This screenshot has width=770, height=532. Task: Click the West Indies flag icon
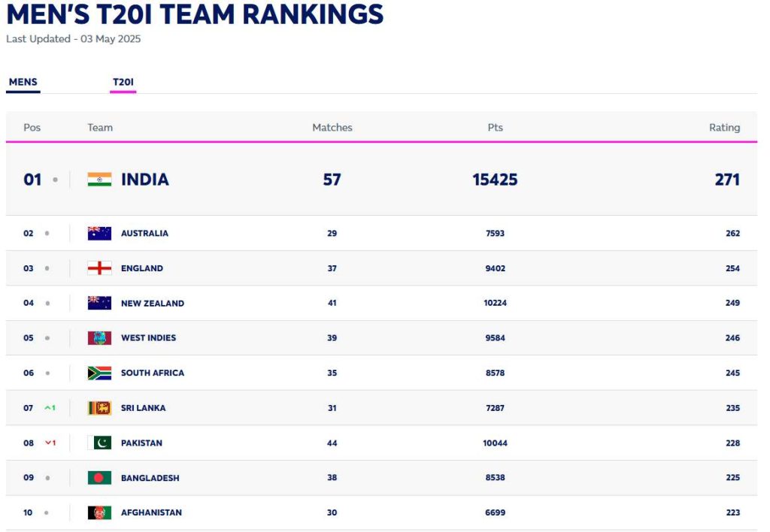[99, 338]
